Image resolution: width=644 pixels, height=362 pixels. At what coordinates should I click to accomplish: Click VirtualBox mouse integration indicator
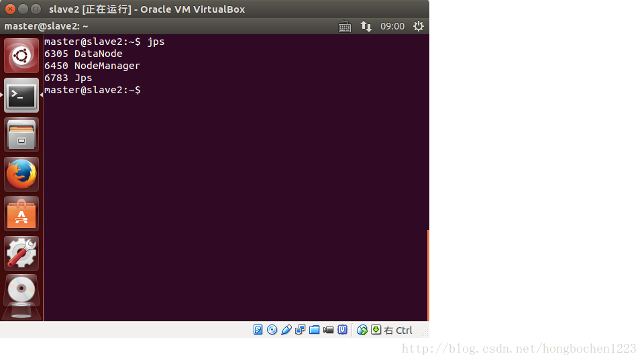[x=362, y=330]
